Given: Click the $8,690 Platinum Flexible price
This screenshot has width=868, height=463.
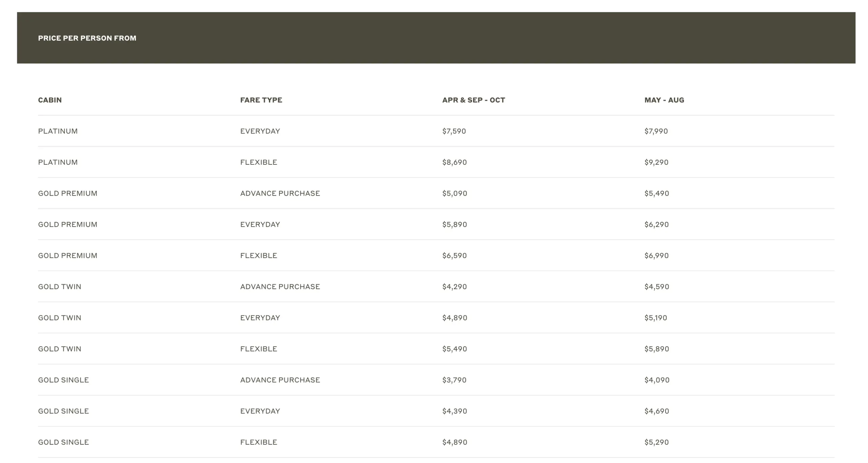Looking at the screenshot, I should point(454,162).
